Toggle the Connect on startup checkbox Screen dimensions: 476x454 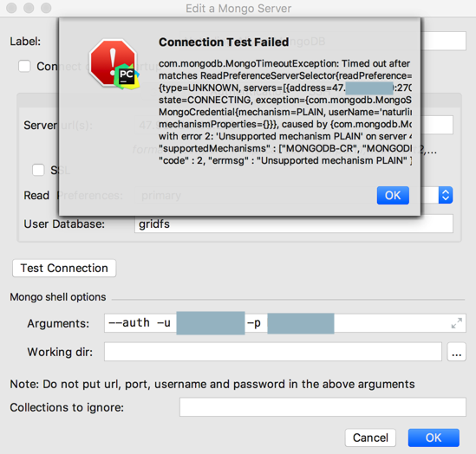24,66
